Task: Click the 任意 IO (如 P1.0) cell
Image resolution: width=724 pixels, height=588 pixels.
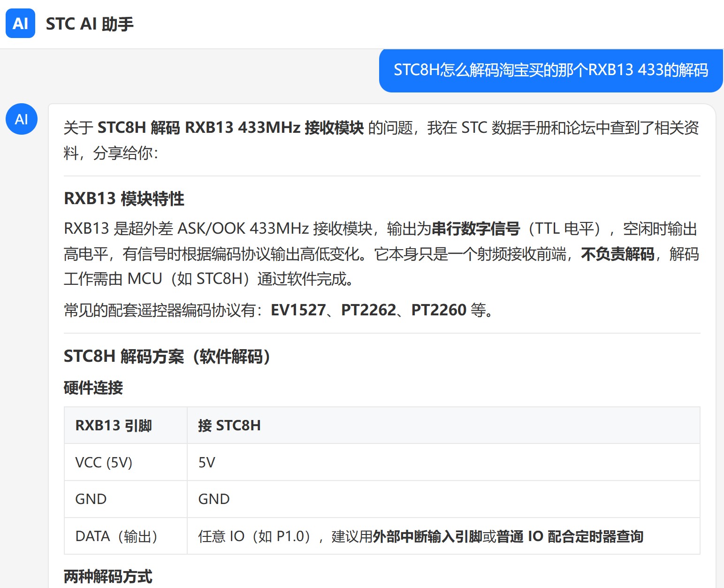Action: click(443, 536)
